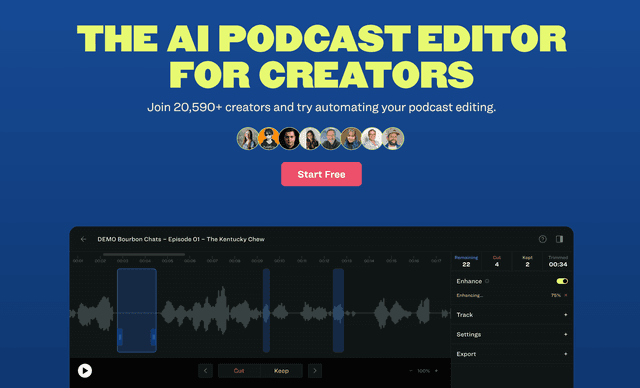Click the 00:07 timeline tick label
Screen dimensions: 640x388
pyautogui.click(x=212, y=261)
